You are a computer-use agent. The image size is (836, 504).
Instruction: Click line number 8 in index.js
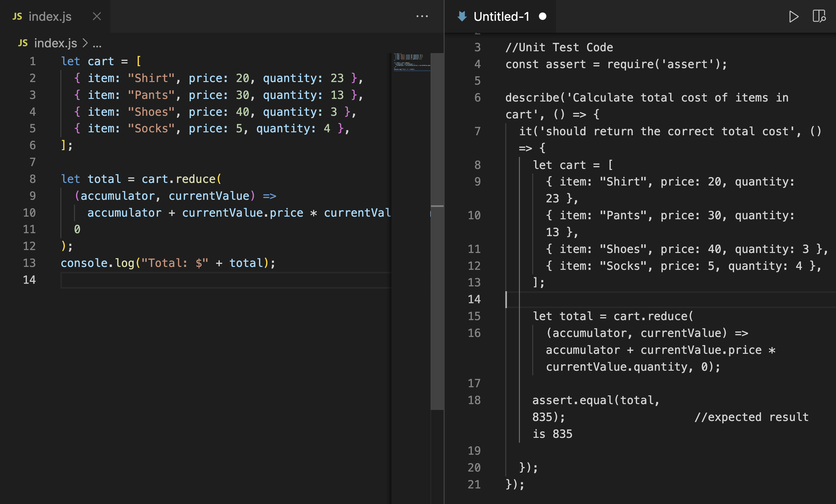coord(32,179)
